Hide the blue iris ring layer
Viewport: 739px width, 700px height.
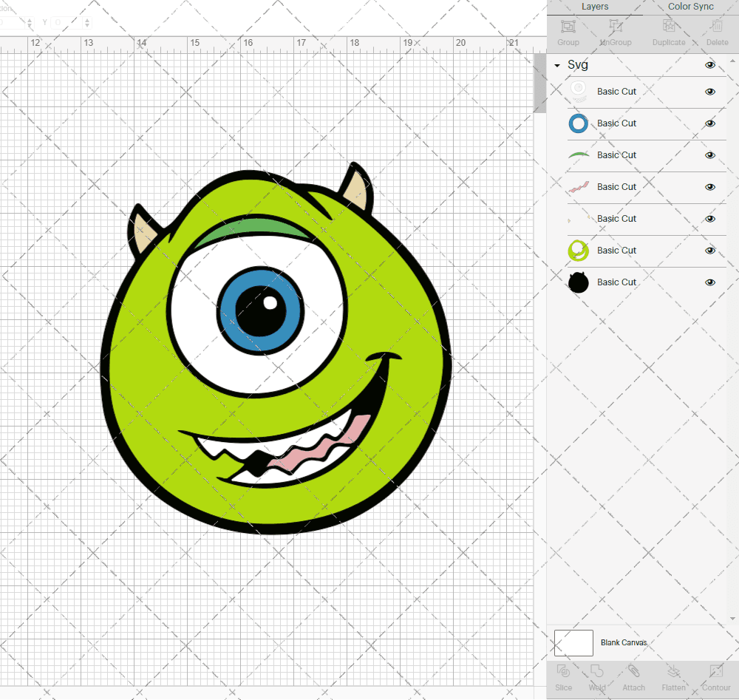(x=710, y=123)
